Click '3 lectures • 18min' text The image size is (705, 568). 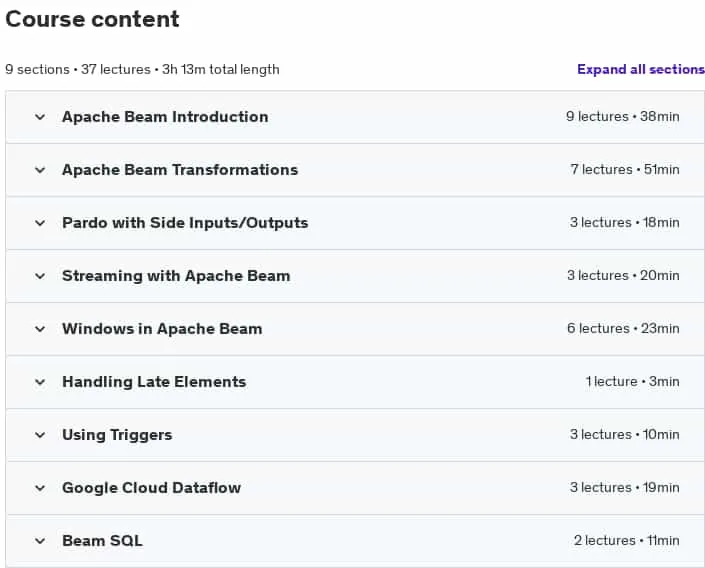625,223
